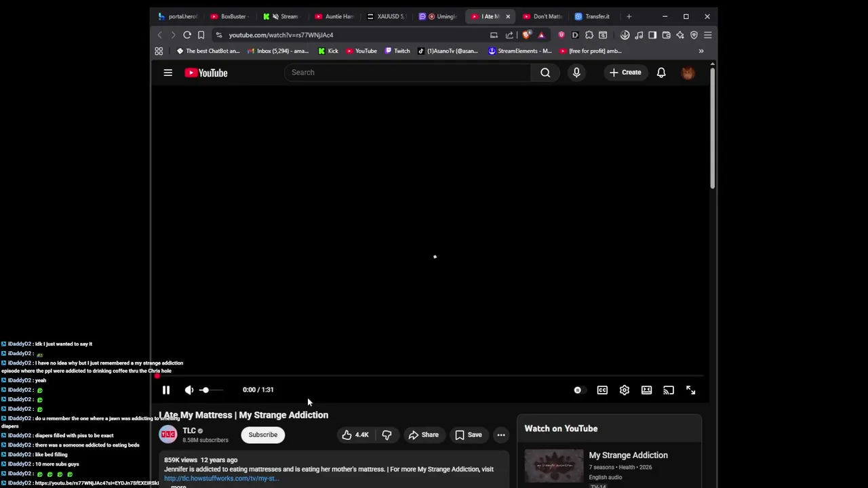Switch player to theater mode

coord(646,390)
